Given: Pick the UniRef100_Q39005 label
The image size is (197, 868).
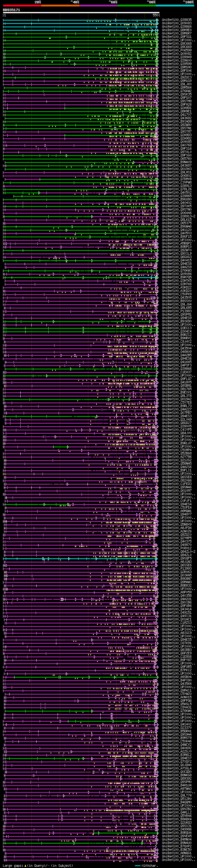Looking at the screenshot, I should (x=177, y=426).
